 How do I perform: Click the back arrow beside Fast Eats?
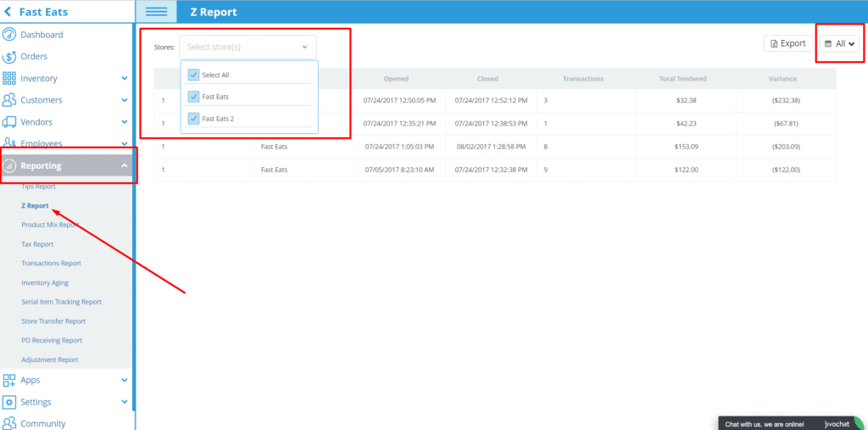pos(8,12)
